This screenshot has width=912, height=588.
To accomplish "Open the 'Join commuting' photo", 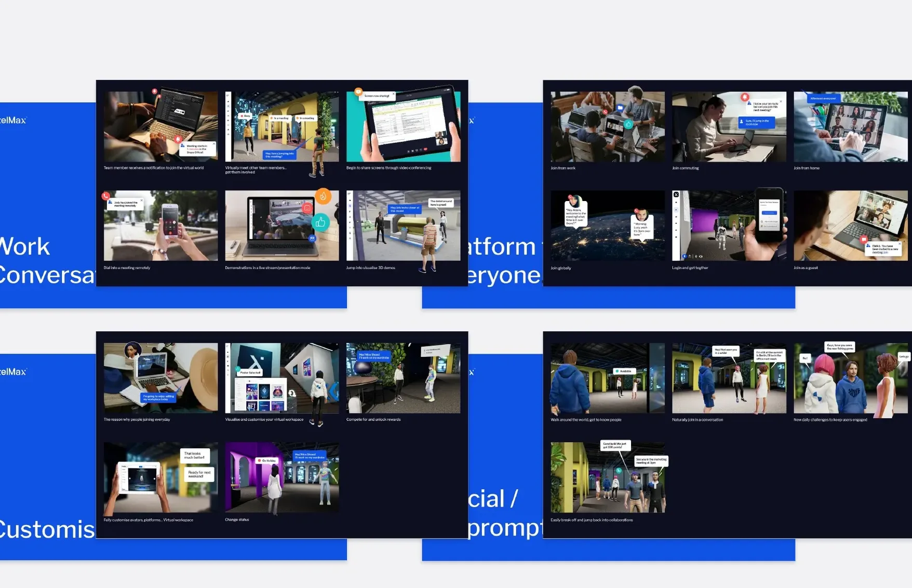I will click(x=729, y=127).
